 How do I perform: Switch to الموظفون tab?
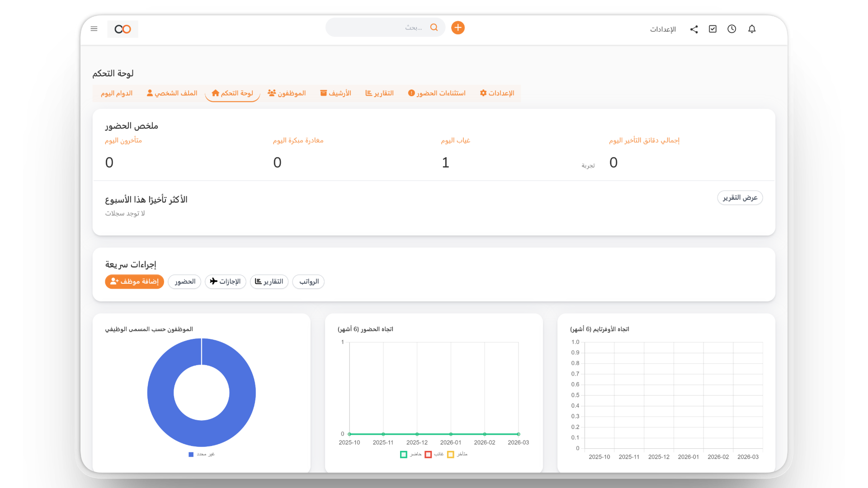pyautogui.click(x=287, y=93)
